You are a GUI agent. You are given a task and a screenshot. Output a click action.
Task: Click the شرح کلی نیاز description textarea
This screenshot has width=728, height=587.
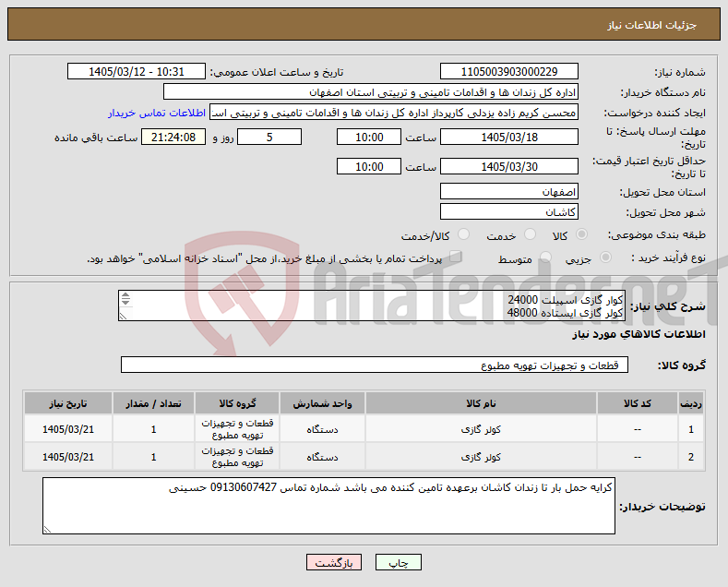(372, 305)
